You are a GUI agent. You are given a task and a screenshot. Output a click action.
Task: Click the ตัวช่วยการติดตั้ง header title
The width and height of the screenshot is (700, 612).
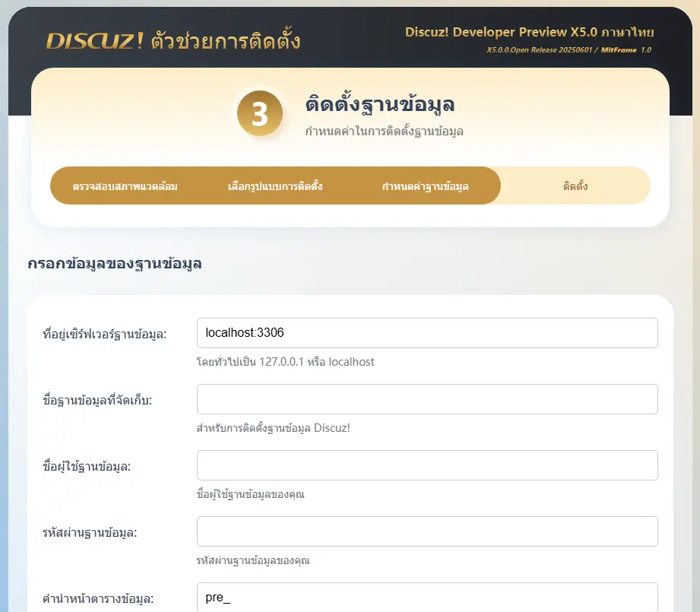coord(226,41)
